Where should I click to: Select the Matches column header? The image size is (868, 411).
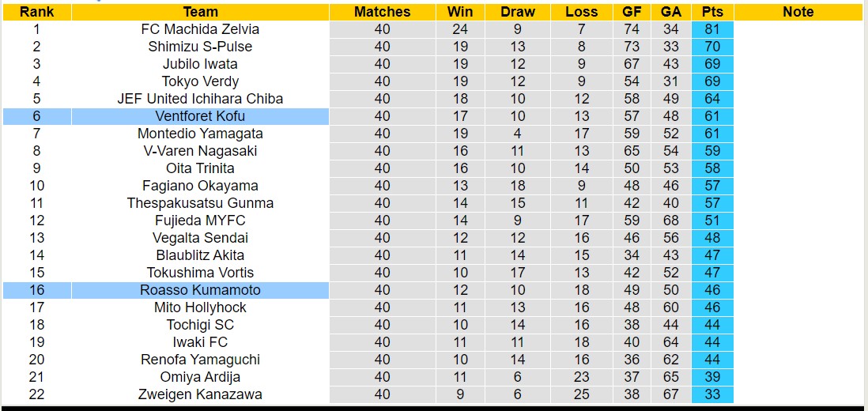coord(382,12)
